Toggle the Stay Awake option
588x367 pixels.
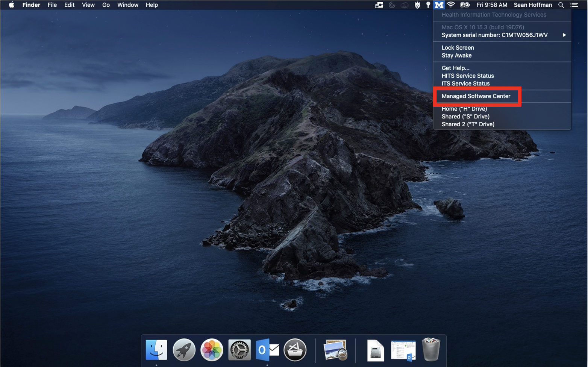[456, 55]
